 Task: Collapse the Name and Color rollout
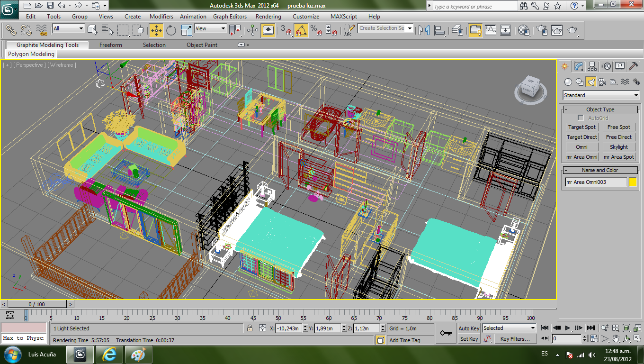pos(600,170)
